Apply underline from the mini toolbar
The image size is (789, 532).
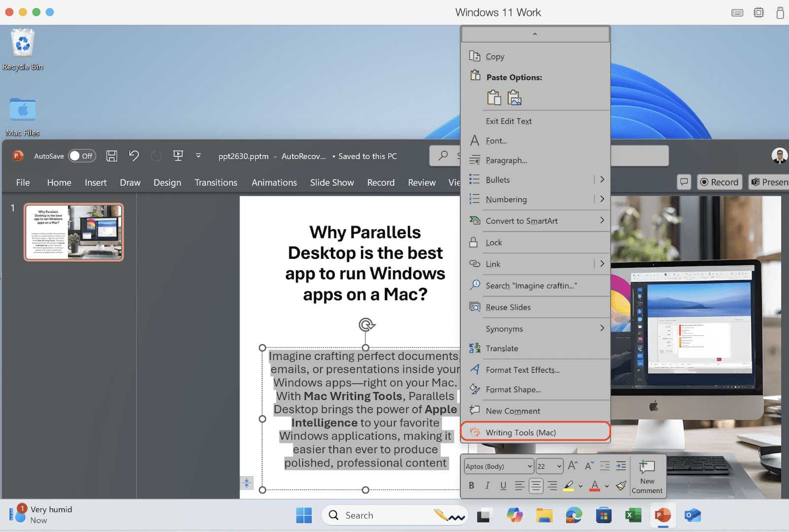coord(503,486)
